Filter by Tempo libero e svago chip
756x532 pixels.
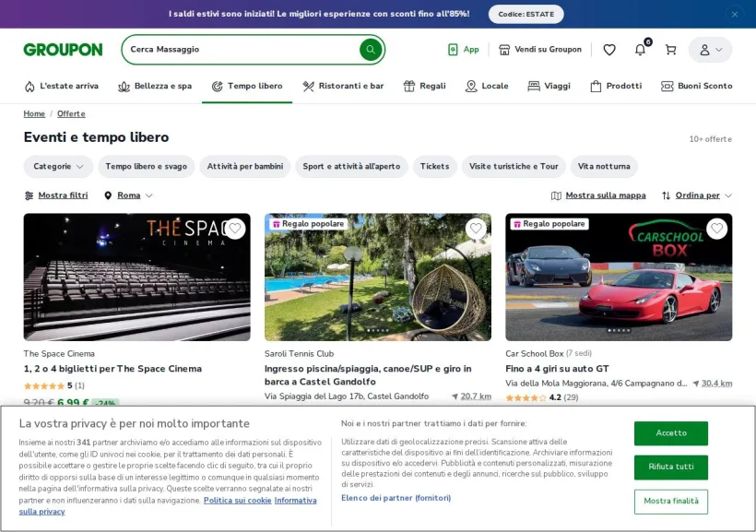tap(146, 166)
